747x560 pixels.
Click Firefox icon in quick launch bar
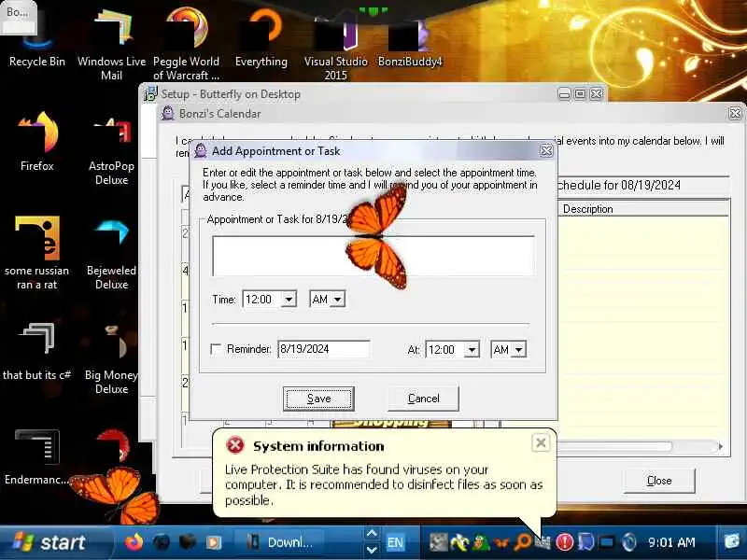134,542
